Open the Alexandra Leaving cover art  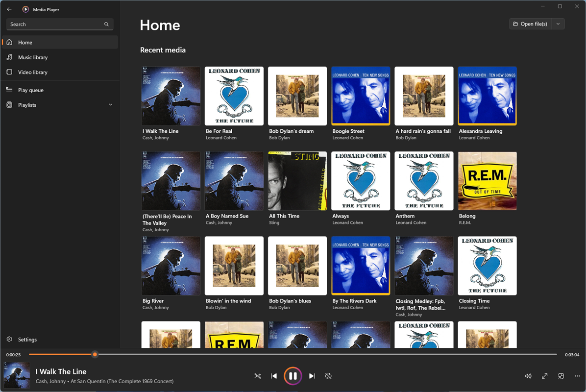pos(488,96)
